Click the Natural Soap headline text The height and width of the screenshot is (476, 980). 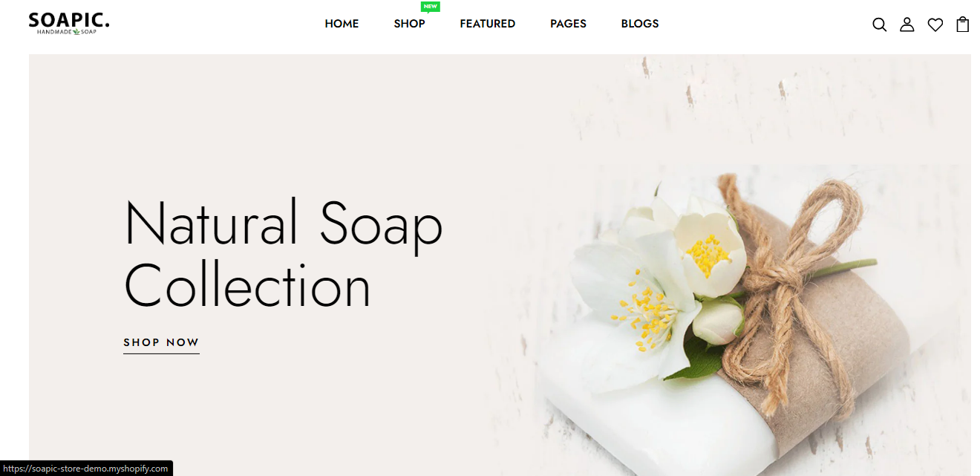pyautogui.click(x=284, y=221)
